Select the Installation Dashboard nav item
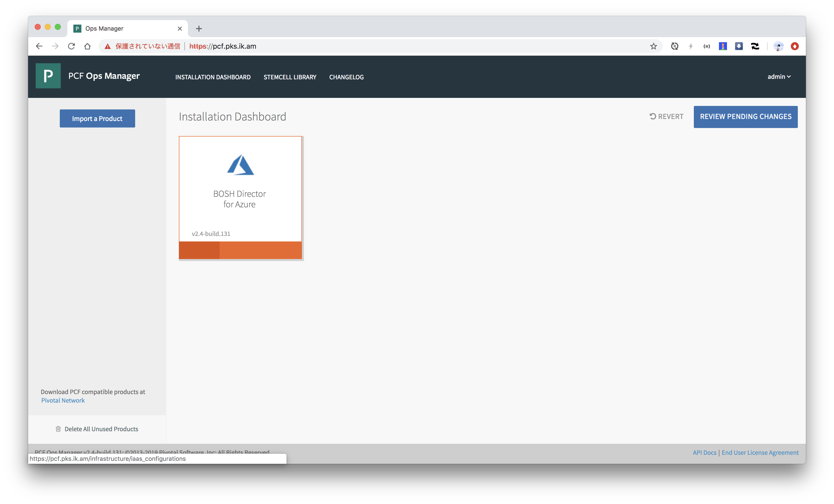 tap(213, 77)
